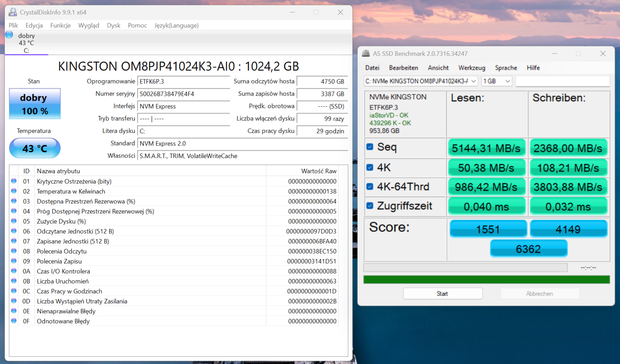Click status orb for attribute 04 Próg Dostępnej Przestrzeni
Screen dimensions: 620x364
[14, 211]
